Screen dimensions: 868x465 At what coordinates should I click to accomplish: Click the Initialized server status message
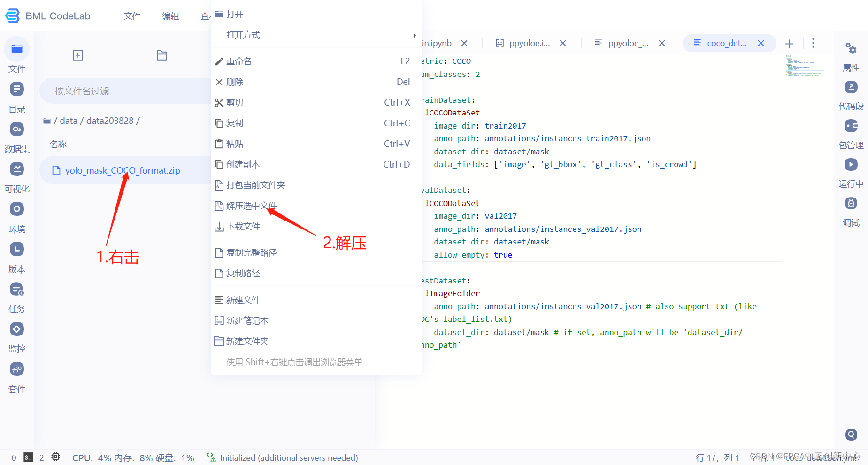click(289, 457)
